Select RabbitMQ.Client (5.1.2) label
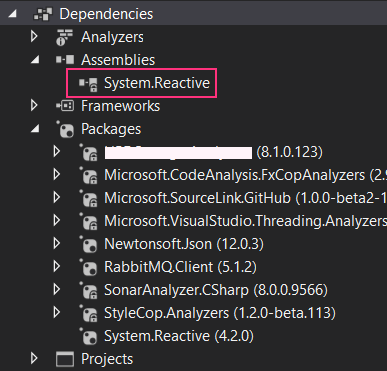The height and width of the screenshot is (371, 387). coord(180,267)
